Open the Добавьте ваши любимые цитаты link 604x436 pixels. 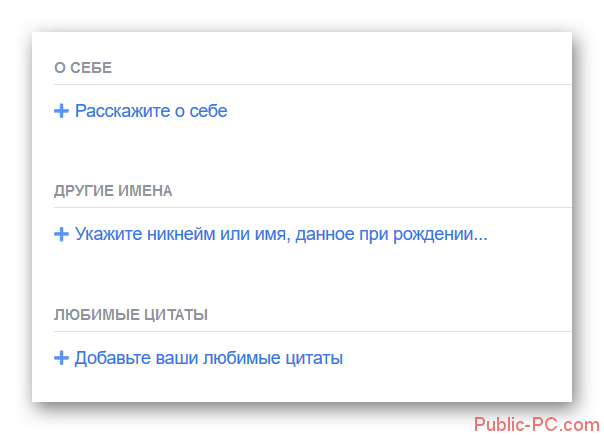tap(209, 358)
